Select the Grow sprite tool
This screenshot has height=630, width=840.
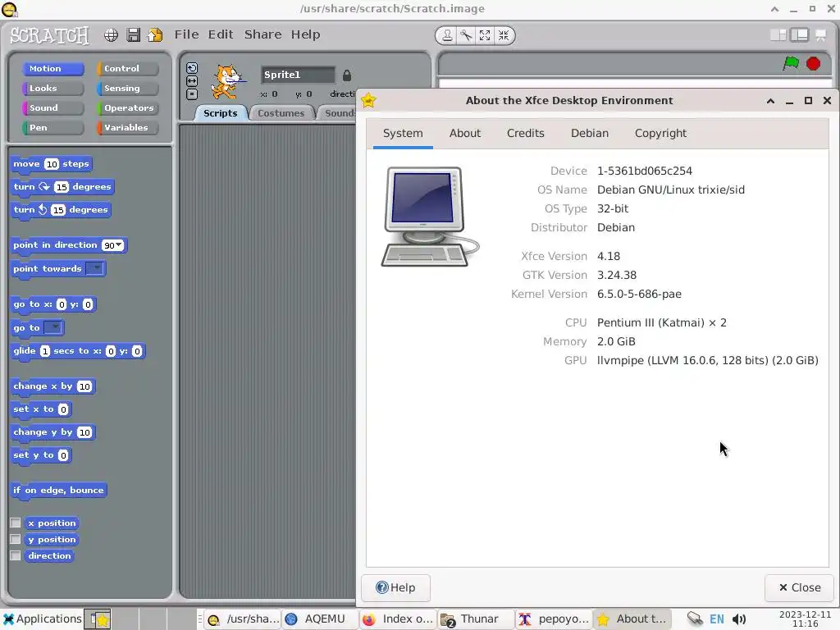[485, 35]
